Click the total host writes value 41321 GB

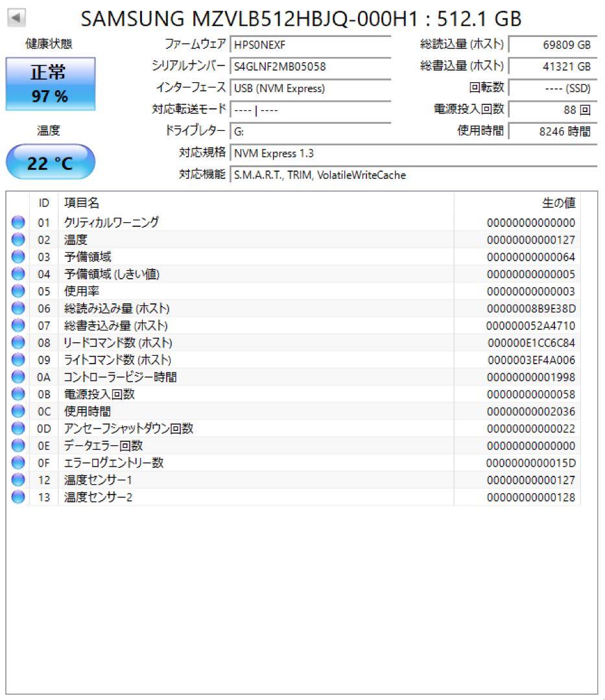(552, 66)
